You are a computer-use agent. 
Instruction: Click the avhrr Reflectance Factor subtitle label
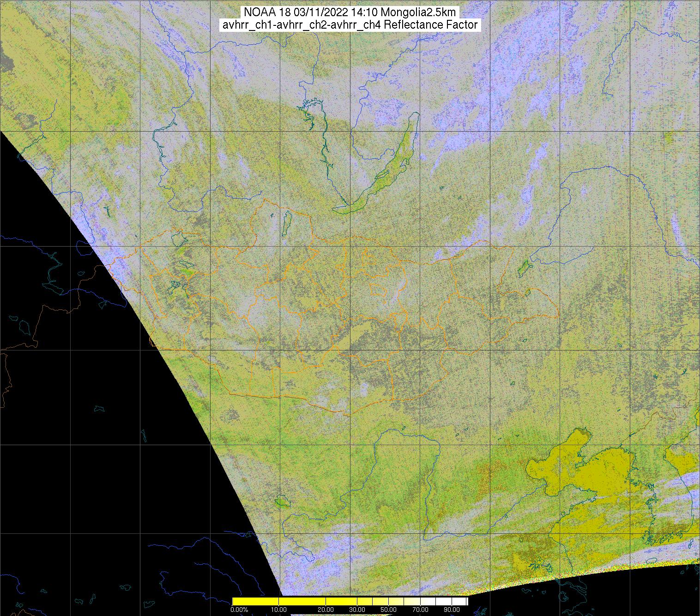tap(350, 25)
